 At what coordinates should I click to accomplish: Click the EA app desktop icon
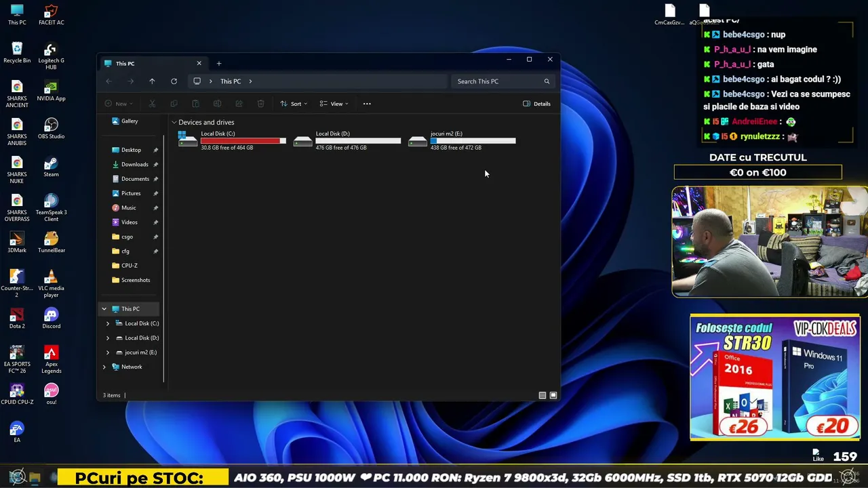tap(17, 432)
